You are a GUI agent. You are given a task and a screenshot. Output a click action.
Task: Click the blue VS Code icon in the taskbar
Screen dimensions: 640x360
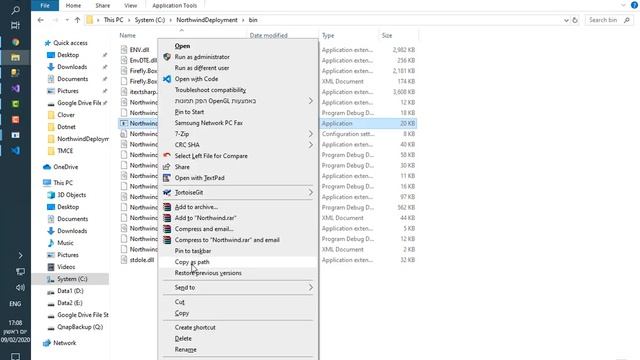(x=16, y=151)
